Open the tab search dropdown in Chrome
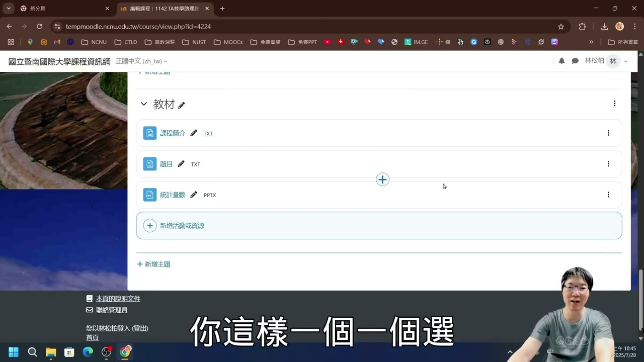644x362 pixels. click(x=9, y=9)
